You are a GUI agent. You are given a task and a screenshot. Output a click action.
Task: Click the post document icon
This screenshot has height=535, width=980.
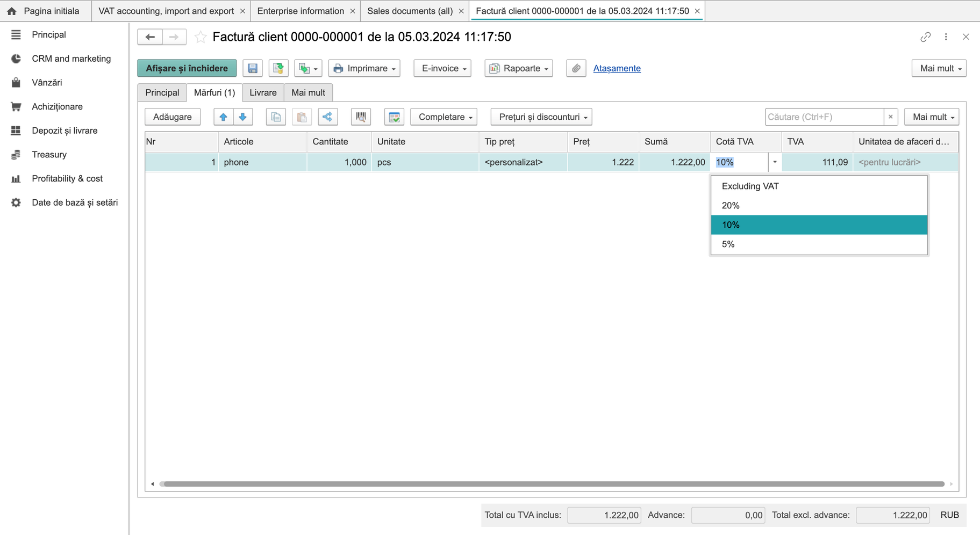coord(278,68)
